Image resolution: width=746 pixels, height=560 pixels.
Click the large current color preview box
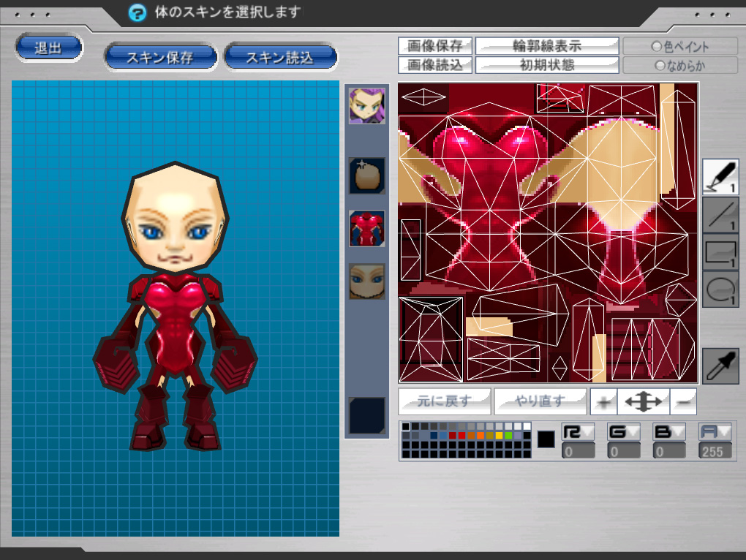[x=546, y=439]
